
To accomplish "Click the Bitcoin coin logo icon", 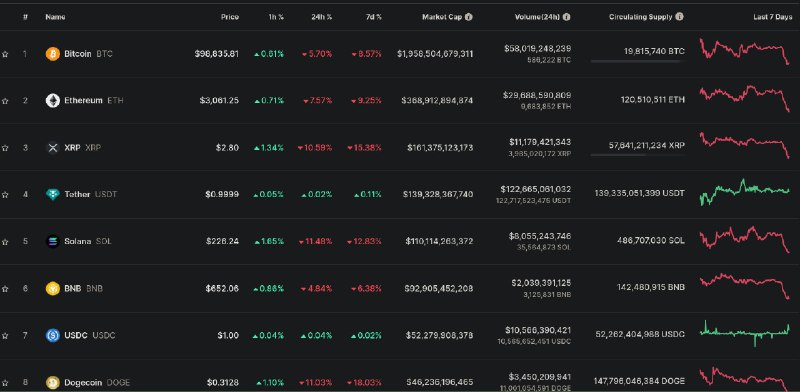I will 53,54.
